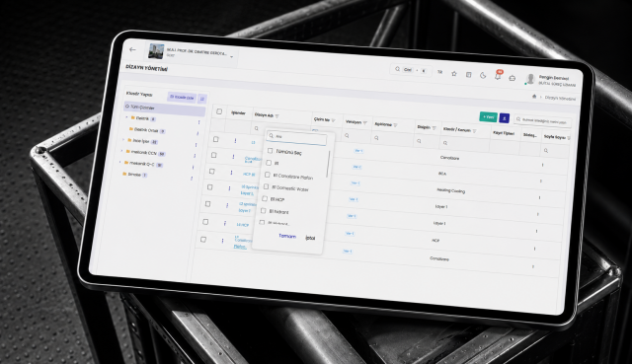This screenshot has height=364, width=632.
Task: Click the favorites star icon in header
Action: tap(454, 74)
